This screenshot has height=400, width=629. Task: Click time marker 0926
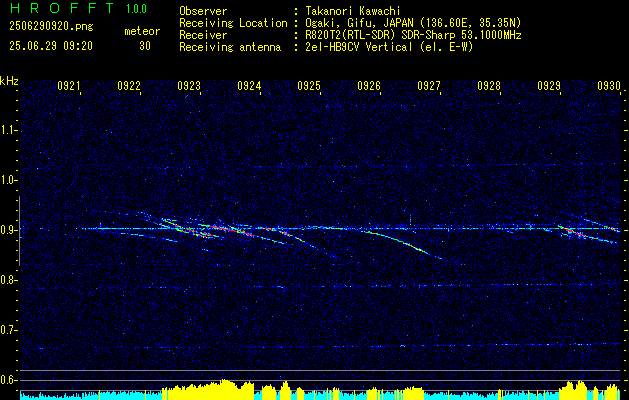click(x=369, y=86)
